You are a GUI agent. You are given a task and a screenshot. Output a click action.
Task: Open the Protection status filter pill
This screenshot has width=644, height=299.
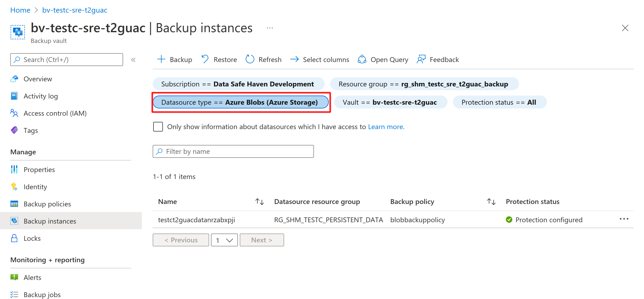coord(500,102)
